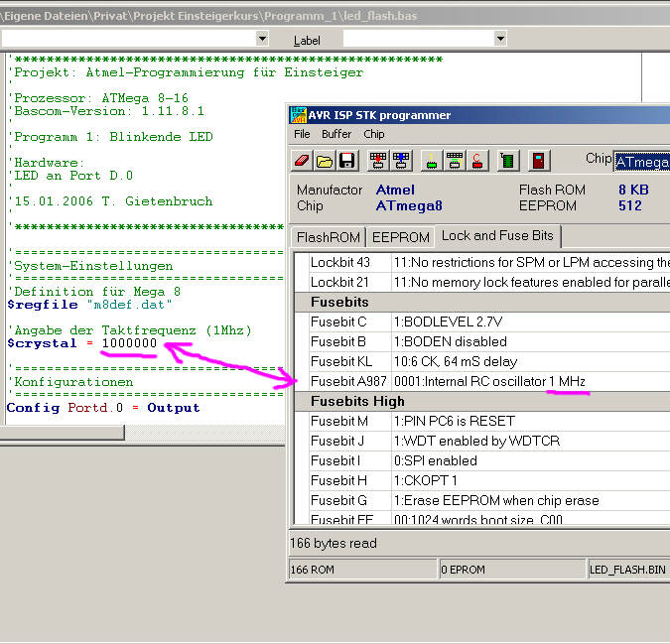The image size is (670, 644).
Task: Click Fusebit A987 Internal RC oscillator 1 MHz value
Action: (531, 381)
